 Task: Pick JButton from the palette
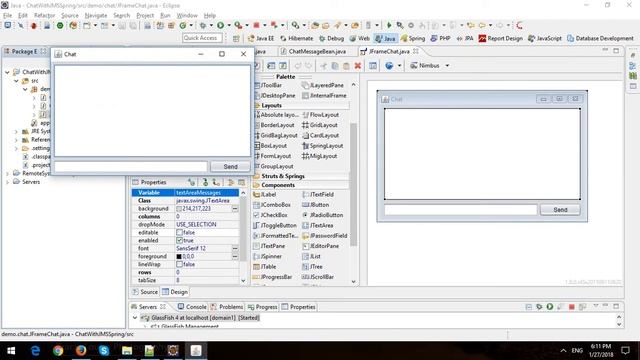(316, 205)
